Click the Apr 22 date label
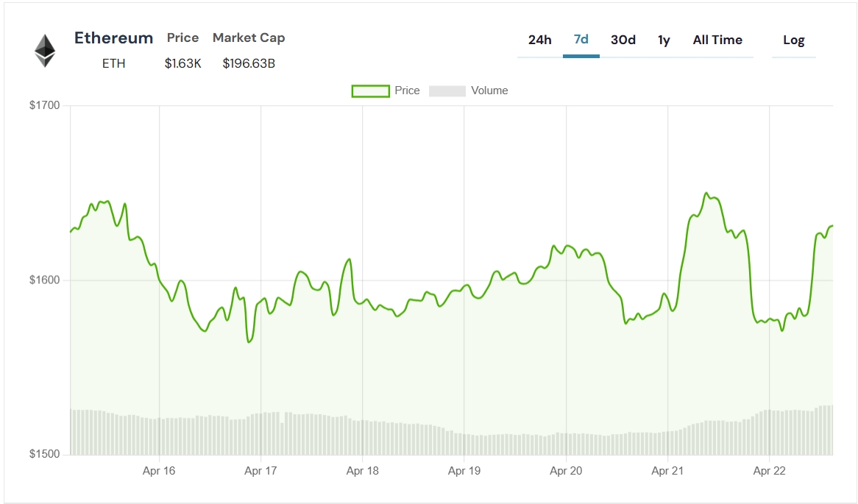The image size is (858, 504). [770, 471]
